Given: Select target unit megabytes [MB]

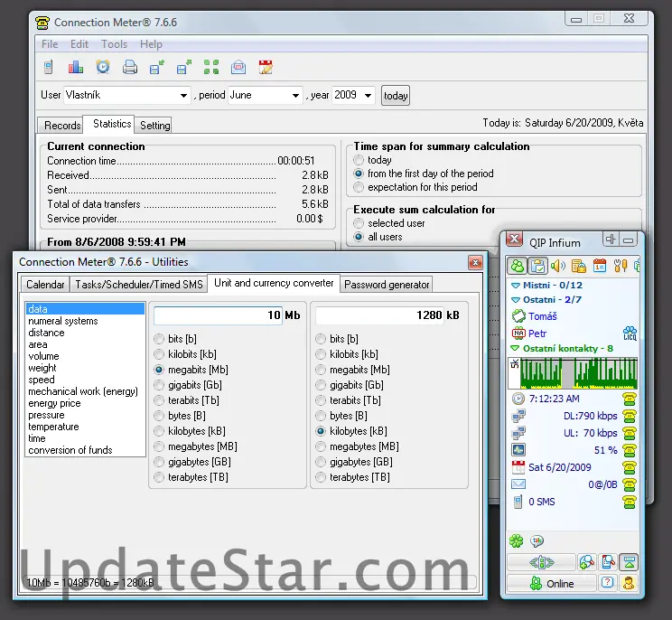Looking at the screenshot, I should (321, 446).
